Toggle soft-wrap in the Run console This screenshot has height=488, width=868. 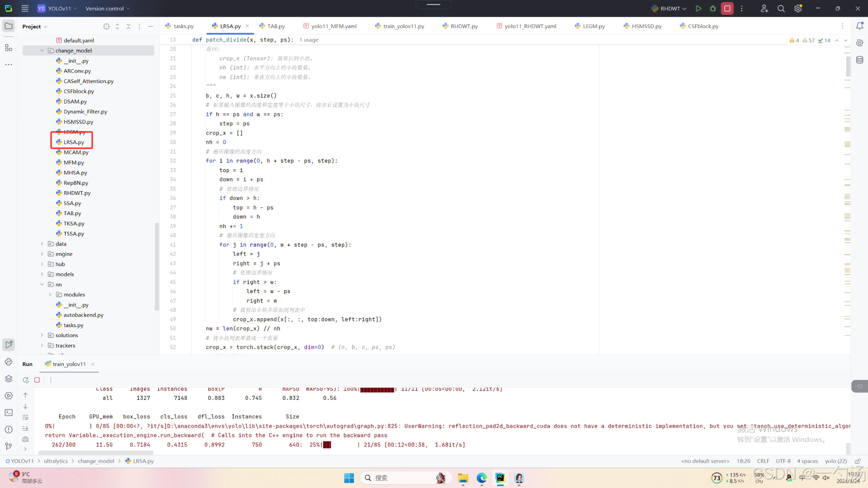(25, 417)
